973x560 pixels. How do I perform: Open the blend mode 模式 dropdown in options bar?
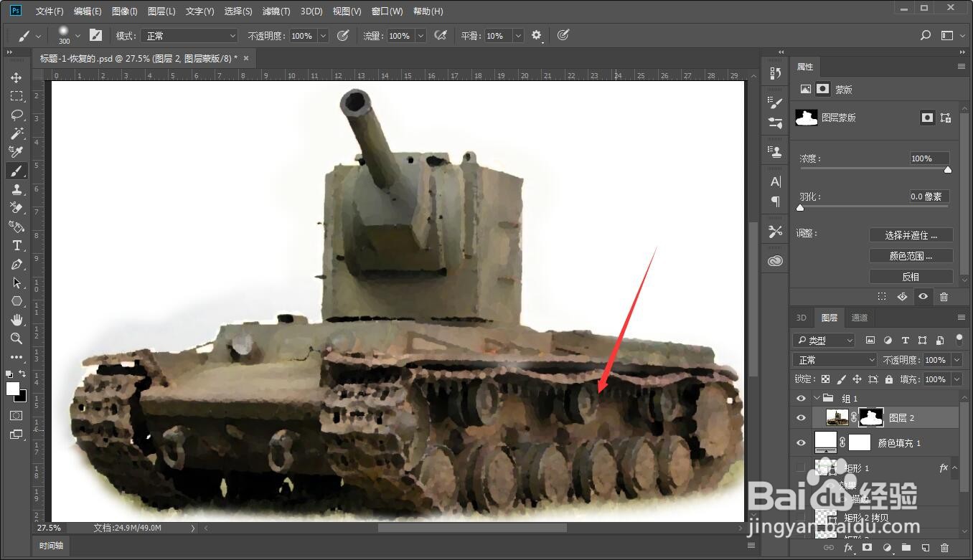[189, 36]
